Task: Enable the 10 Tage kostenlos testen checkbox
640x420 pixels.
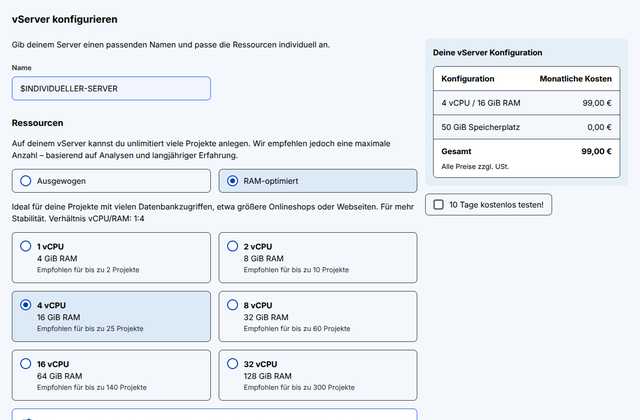Action: click(438, 204)
